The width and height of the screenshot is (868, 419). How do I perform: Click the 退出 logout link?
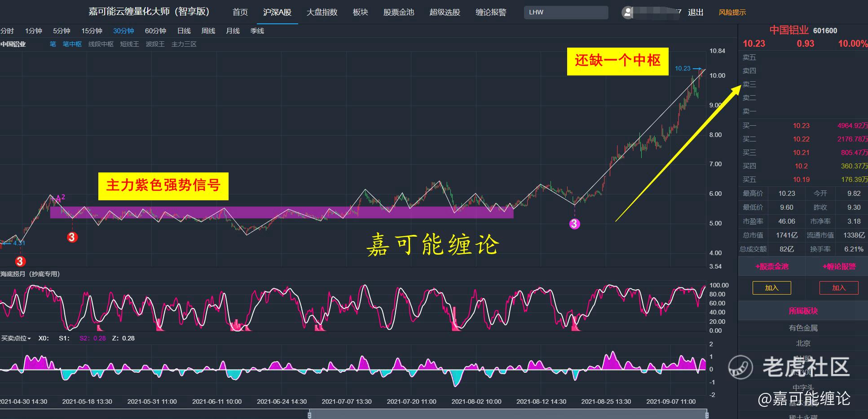696,12
